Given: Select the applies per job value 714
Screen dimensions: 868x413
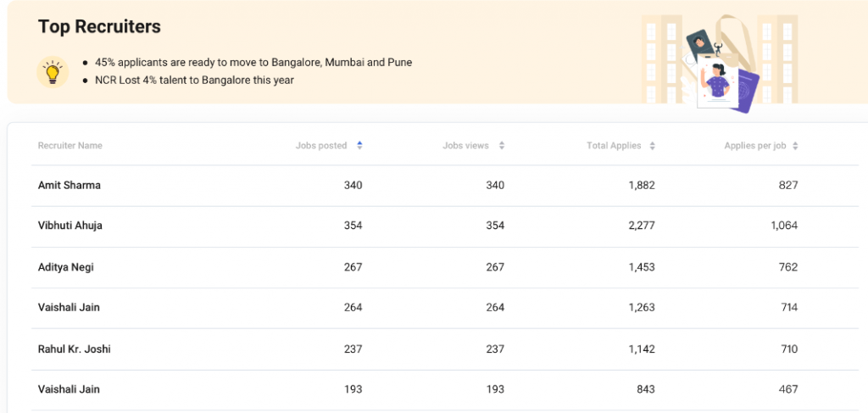Looking at the screenshot, I should [788, 307].
